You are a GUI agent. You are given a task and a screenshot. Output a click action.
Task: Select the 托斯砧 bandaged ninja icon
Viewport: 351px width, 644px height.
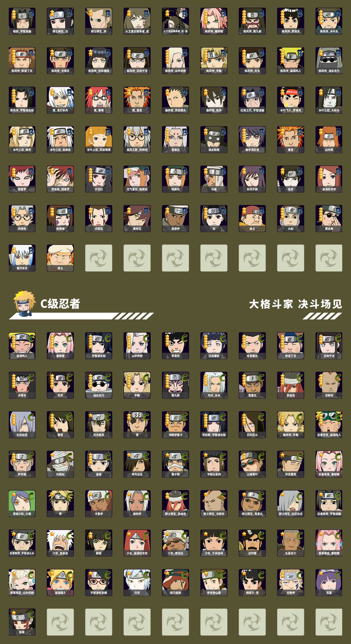60,464
